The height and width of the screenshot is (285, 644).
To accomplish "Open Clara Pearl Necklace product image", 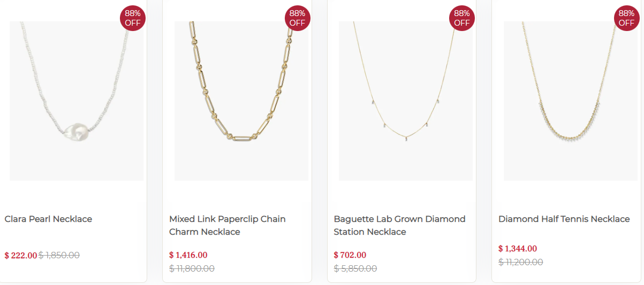I will pos(76,102).
